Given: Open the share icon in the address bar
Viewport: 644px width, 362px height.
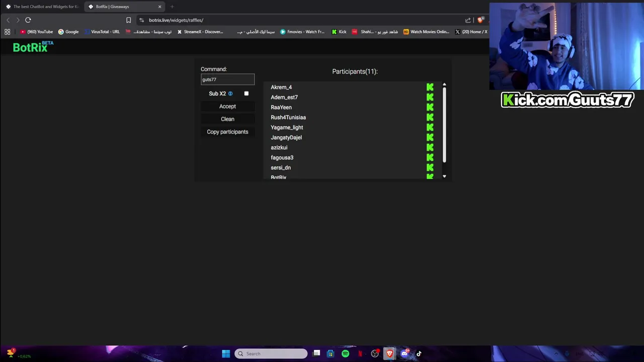Looking at the screenshot, I should pyautogui.click(x=468, y=20).
